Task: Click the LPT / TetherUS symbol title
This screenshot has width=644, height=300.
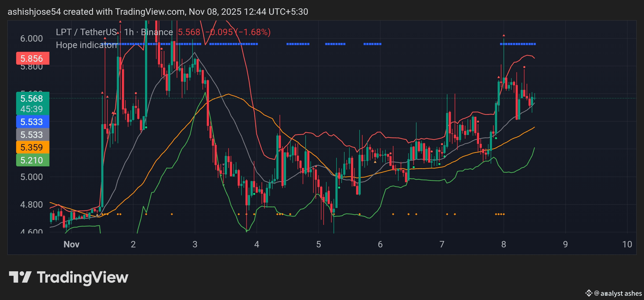Action: [x=86, y=32]
